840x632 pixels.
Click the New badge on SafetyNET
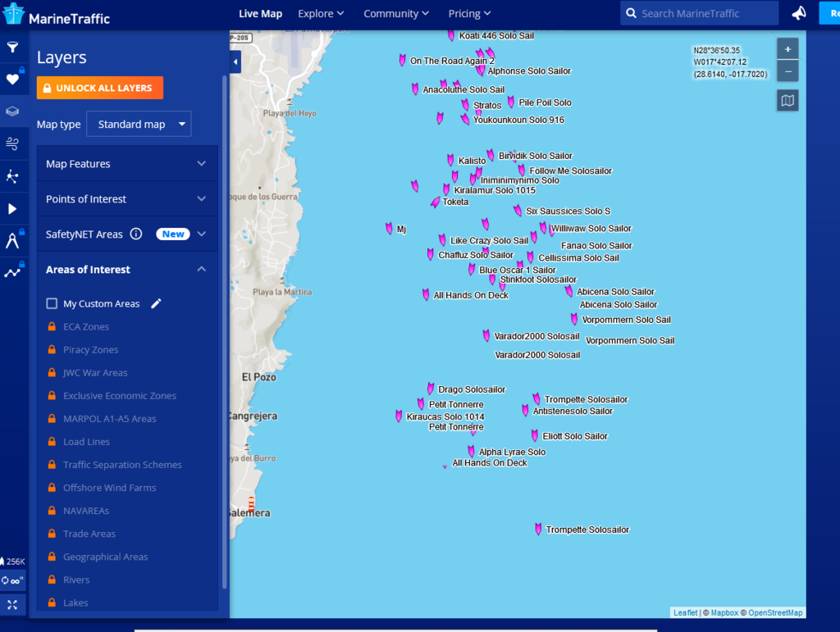tap(173, 234)
